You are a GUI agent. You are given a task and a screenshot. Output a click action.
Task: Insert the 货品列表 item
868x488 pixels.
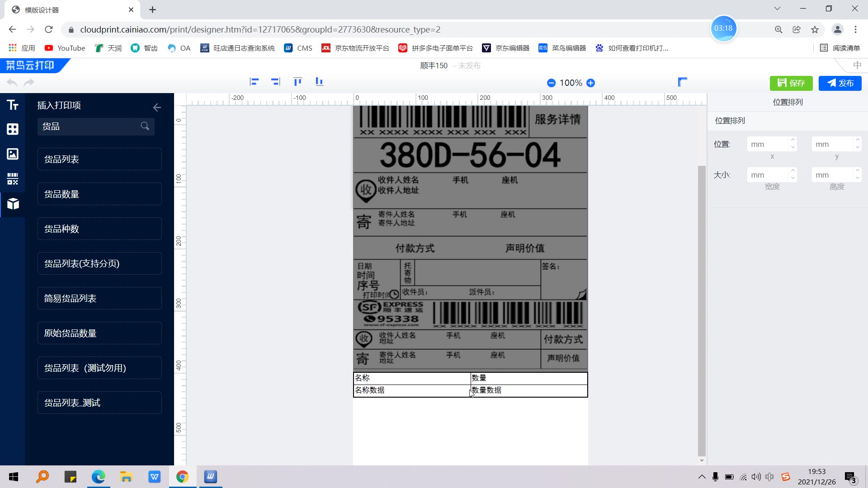[x=99, y=159]
